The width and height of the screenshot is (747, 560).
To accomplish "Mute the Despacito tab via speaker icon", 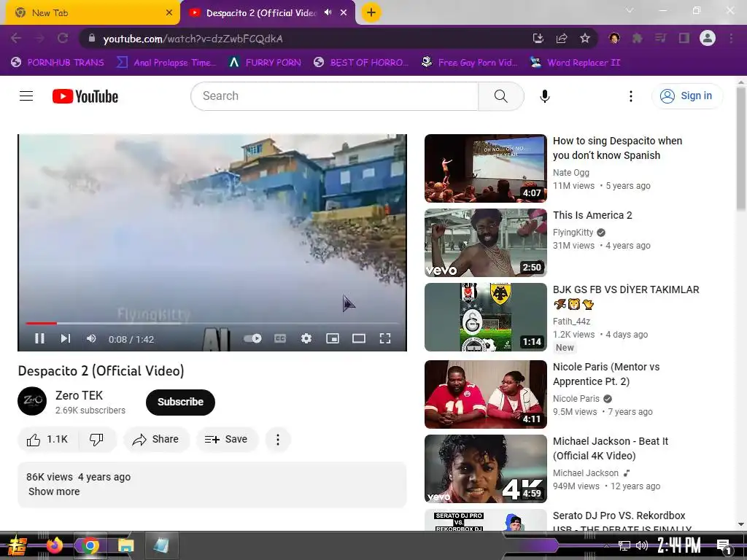I will coord(328,12).
